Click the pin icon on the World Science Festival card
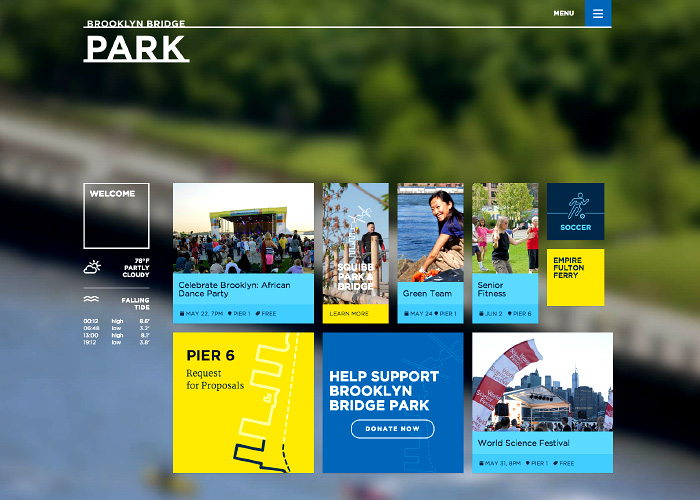This screenshot has width=700, height=500. click(x=528, y=463)
